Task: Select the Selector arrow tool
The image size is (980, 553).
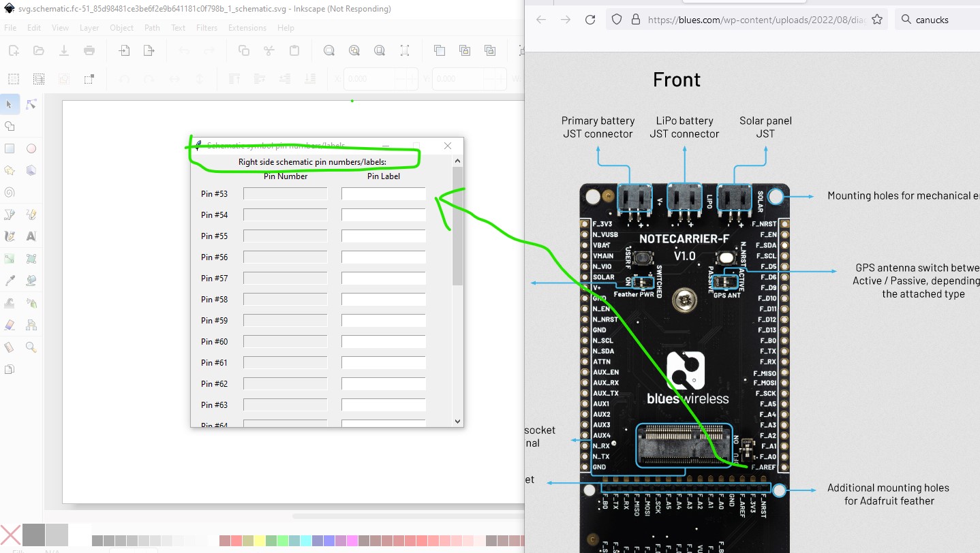Action: coord(10,104)
